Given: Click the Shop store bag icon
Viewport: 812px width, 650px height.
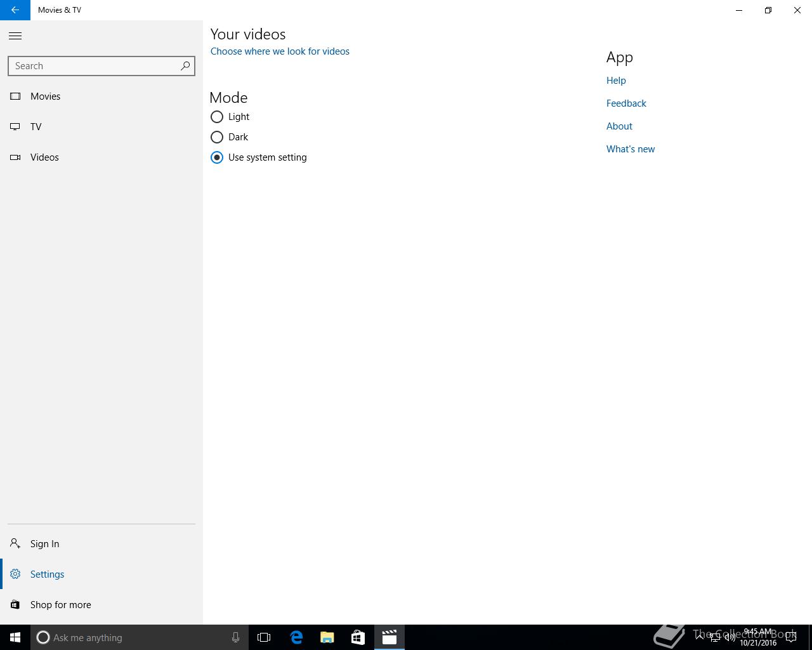Looking at the screenshot, I should pyautogui.click(x=15, y=605).
